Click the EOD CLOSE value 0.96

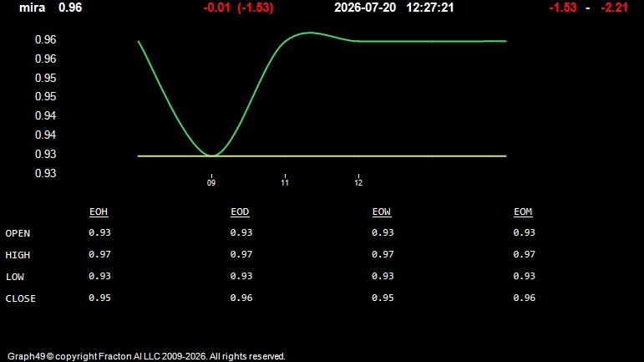click(241, 298)
